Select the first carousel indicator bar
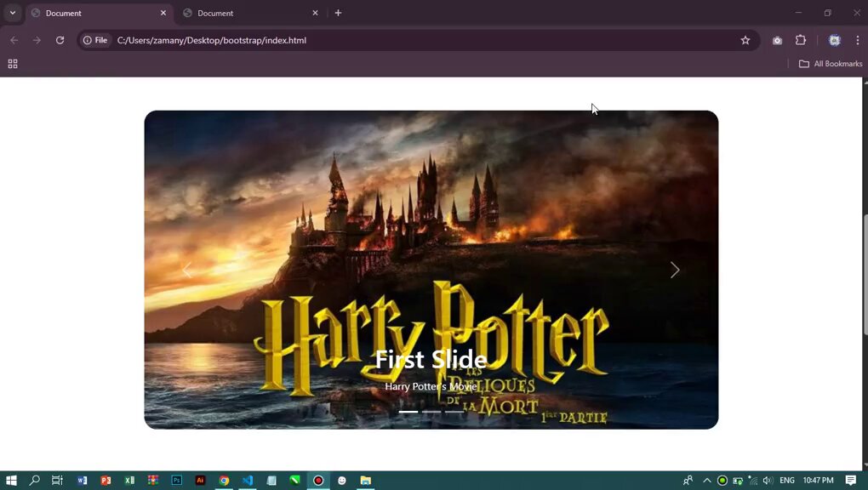The image size is (868, 490). (408, 412)
